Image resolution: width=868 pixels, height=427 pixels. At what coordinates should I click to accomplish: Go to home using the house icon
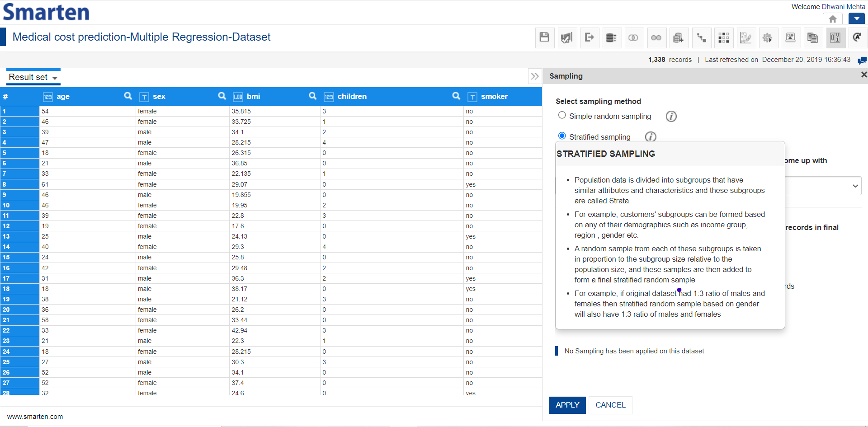[833, 19]
